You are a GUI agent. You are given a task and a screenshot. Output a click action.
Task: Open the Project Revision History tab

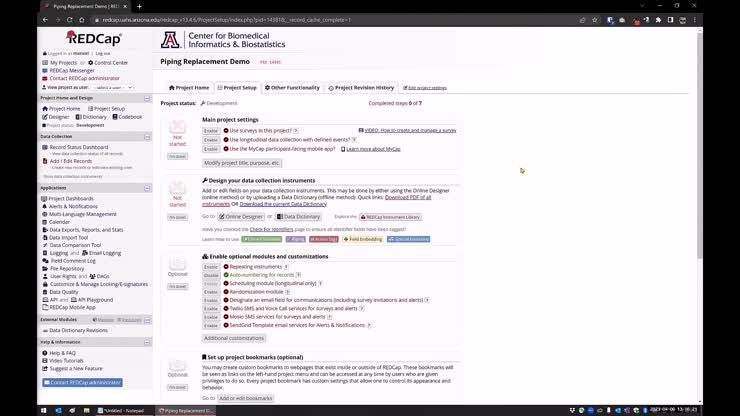[362, 88]
